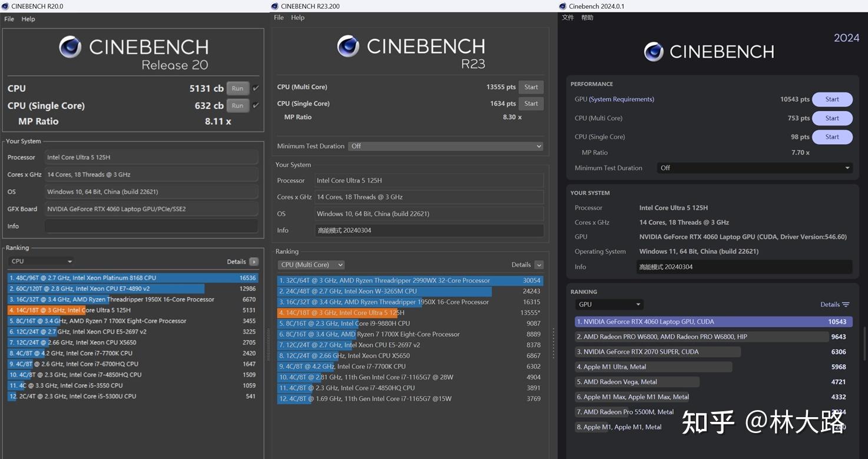Screen dimensions: 868x459
Task: Select Apple M1 Ultra row in 2024 ranking
Action: [713, 367]
